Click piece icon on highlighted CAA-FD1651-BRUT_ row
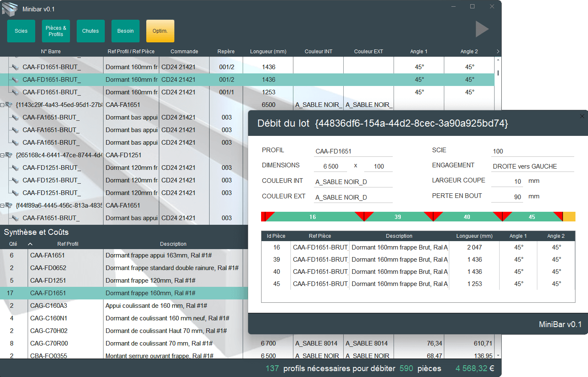 pyautogui.click(x=15, y=80)
